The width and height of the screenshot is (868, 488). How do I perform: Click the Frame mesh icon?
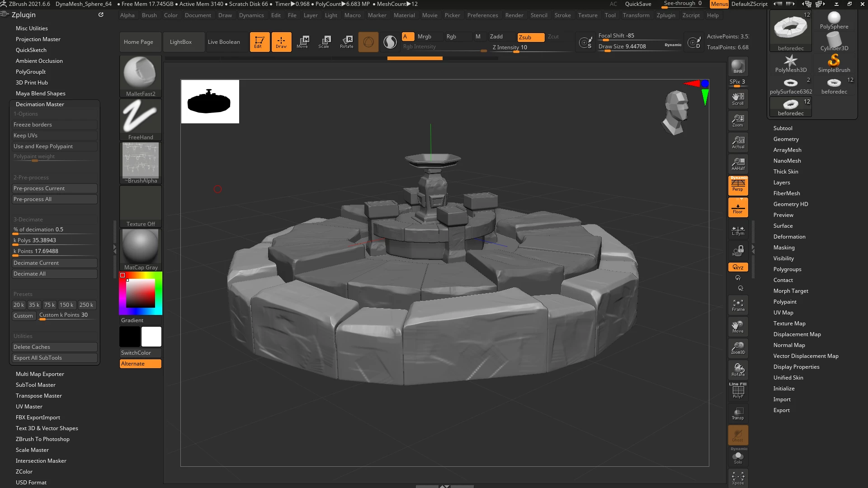[738, 305]
